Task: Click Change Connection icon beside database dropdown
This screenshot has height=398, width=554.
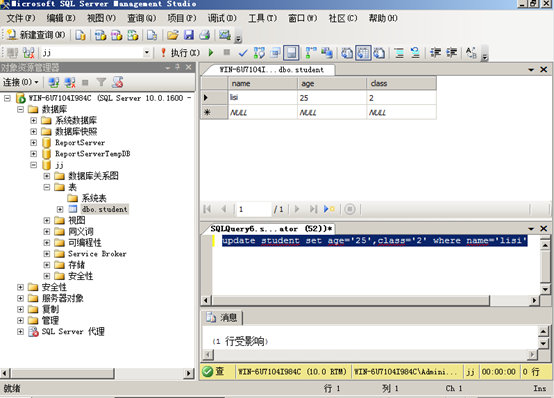Action: (x=29, y=53)
